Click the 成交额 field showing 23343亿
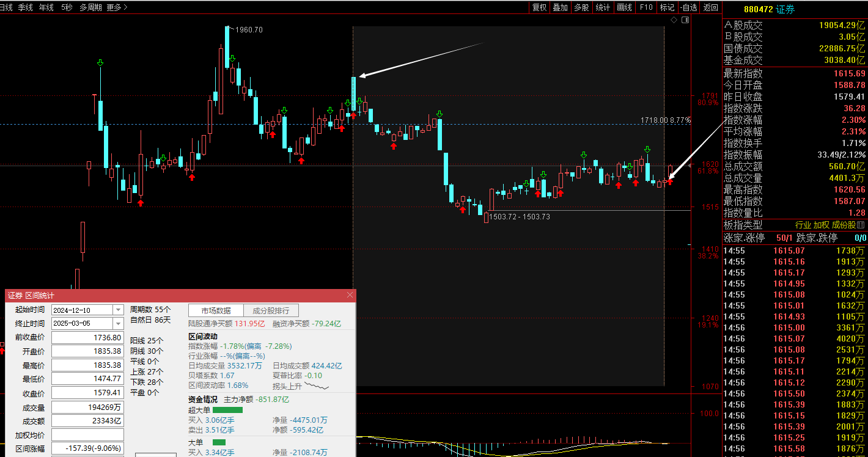The width and height of the screenshot is (868, 457). pos(87,421)
